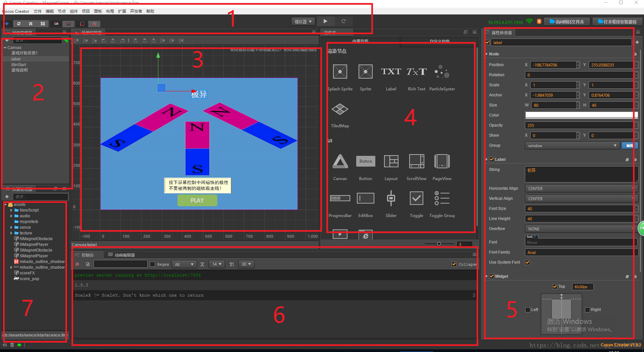
Task: Pick the EditBox UI control icon
Action: [366, 198]
